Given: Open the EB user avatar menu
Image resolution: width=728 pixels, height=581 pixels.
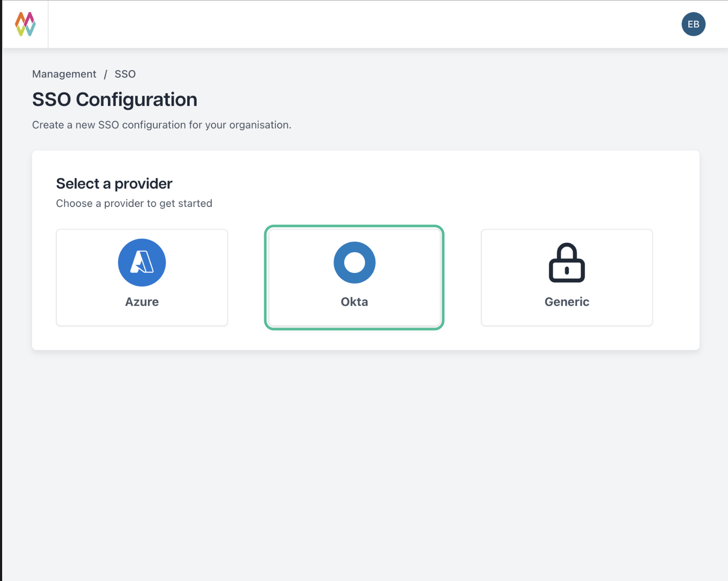Looking at the screenshot, I should pyautogui.click(x=693, y=24).
